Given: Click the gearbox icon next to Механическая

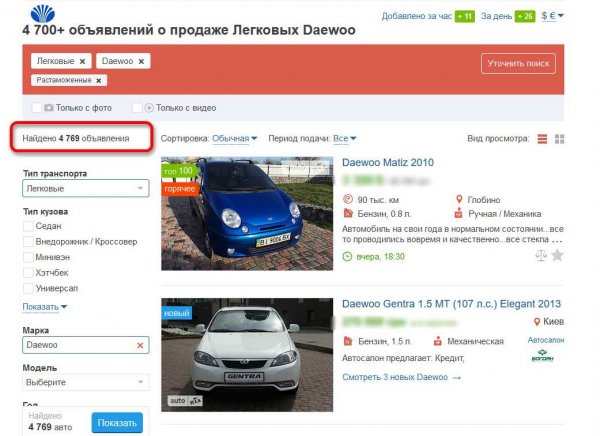Looking at the screenshot, I should point(438,341).
